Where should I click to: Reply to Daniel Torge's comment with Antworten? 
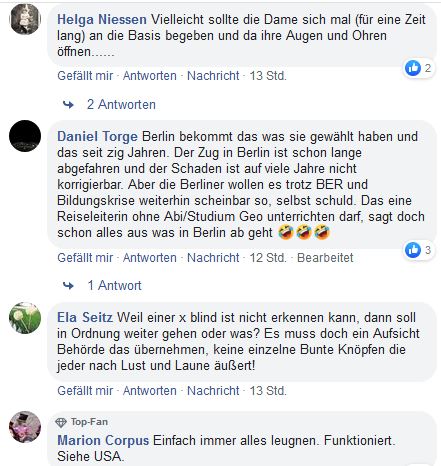(x=150, y=258)
